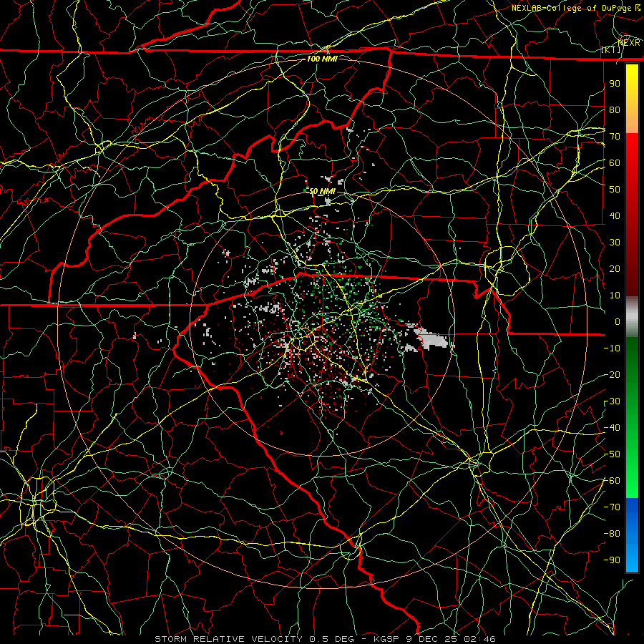644x644 pixels.
Task: Select the 20 value on velocity scale
Action: pos(615,269)
